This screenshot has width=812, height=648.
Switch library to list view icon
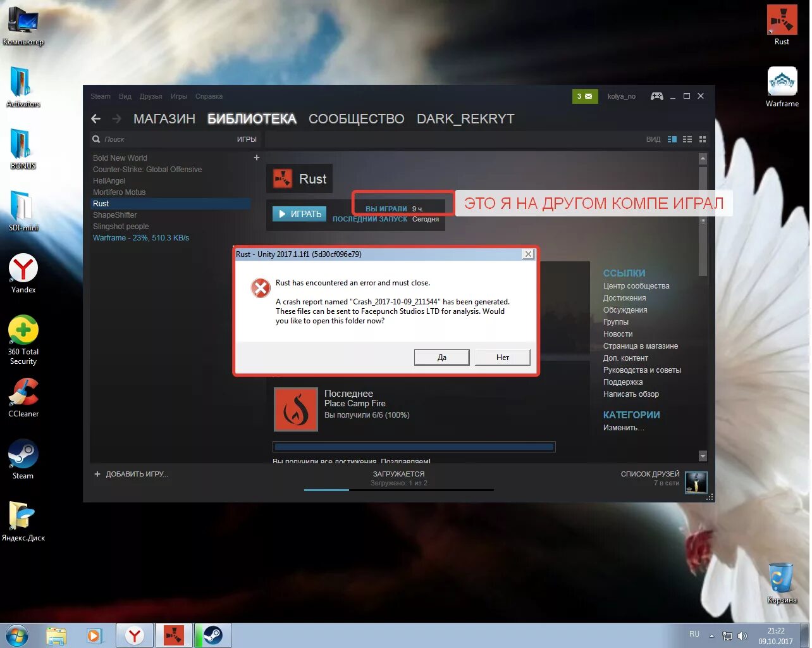pyautogui.click(x=687, y=139)
